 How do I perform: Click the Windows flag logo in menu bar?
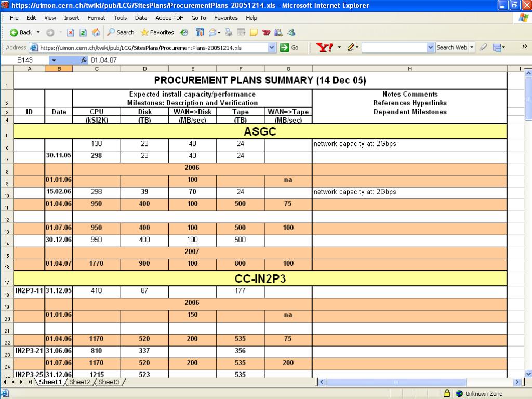click(x=524, y=18)
